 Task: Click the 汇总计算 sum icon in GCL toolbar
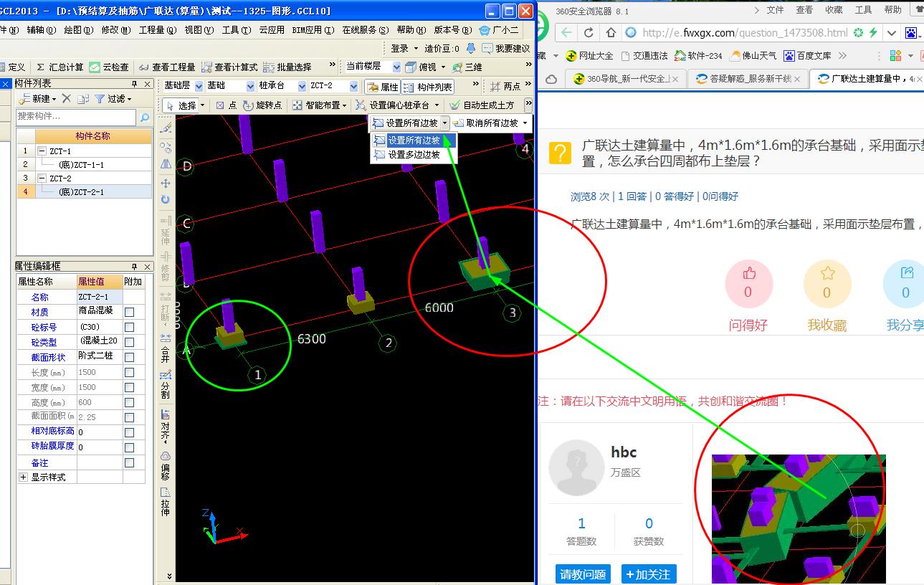click(x=40, y=67)
